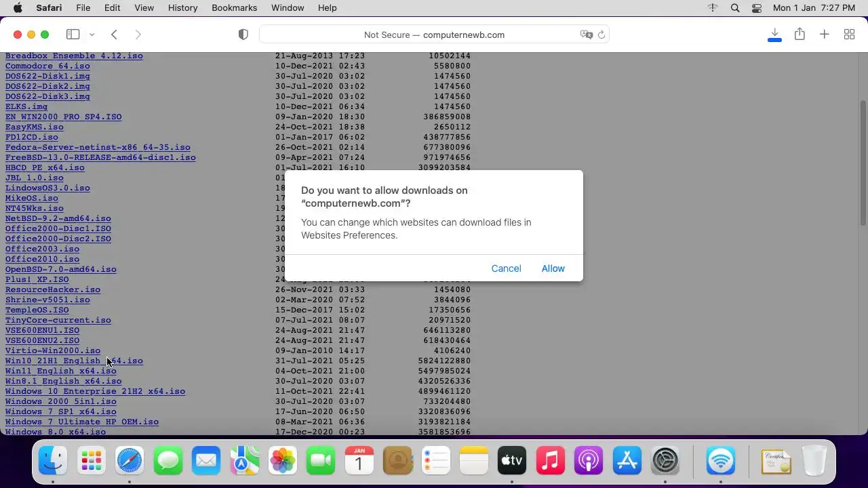Screen dimensions: 868x488
Task: Open the Edit menu
Action: (x=112, y=7)
